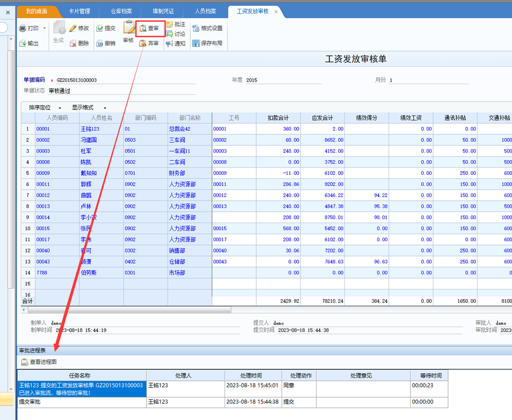Switch to the 卡片管理 tab
The height and width of the screenshot is (420, 512).
(79, 11)
